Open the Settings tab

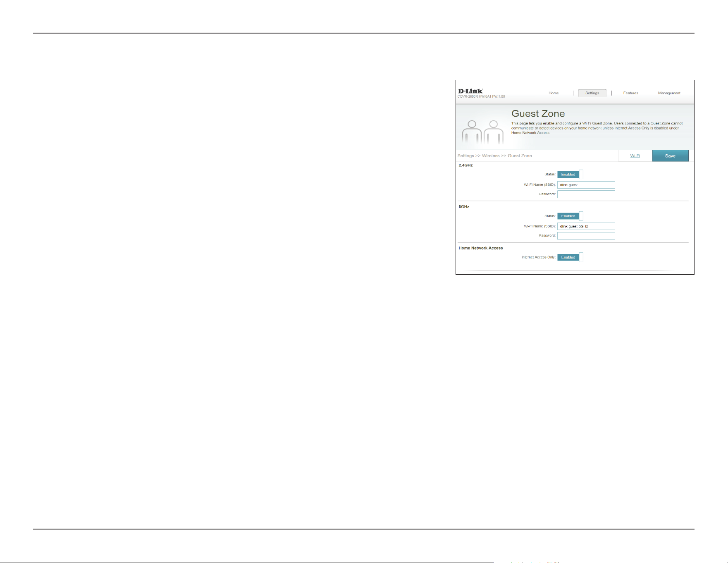(x=592, y=93)
